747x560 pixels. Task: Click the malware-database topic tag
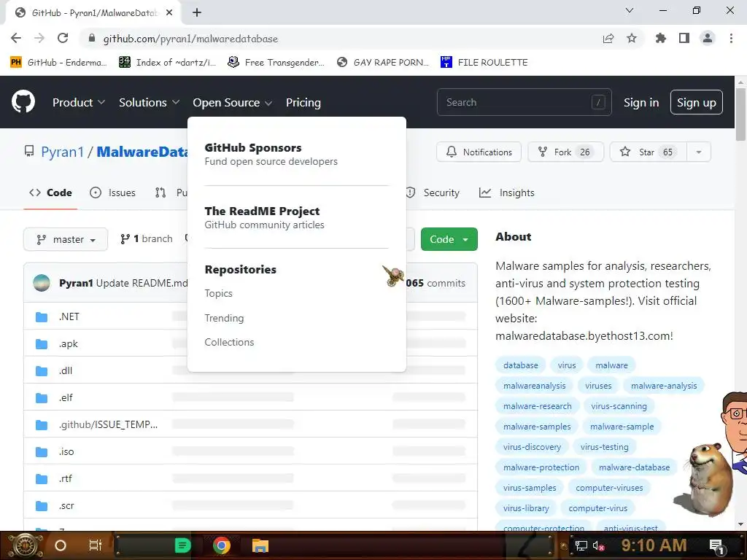pyautogui.click(x=634, y=467)
